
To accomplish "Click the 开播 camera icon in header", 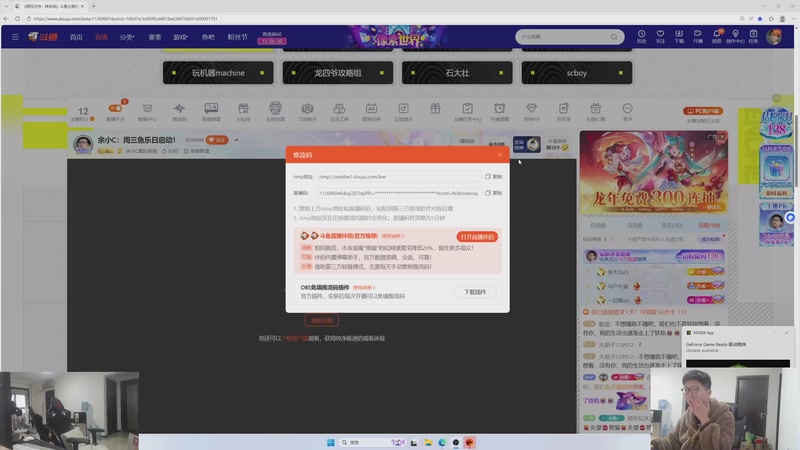I will 697,36.
